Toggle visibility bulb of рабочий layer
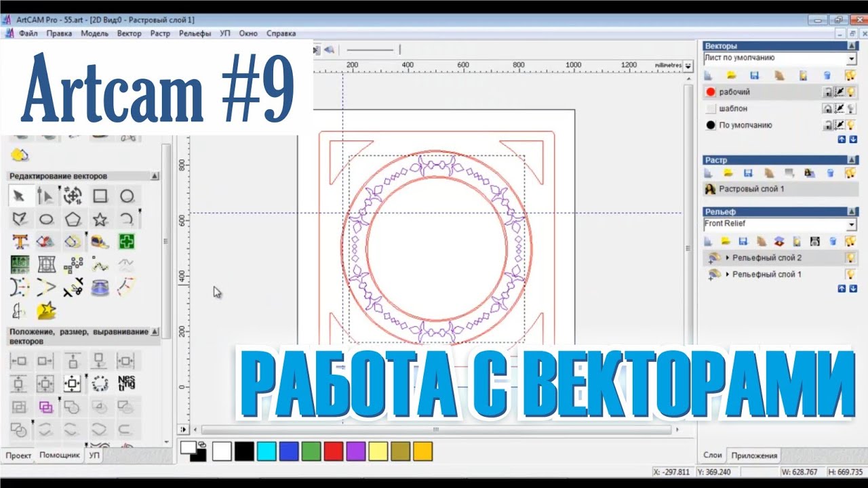Screen dimensions: 868x488 click(851, 91)
